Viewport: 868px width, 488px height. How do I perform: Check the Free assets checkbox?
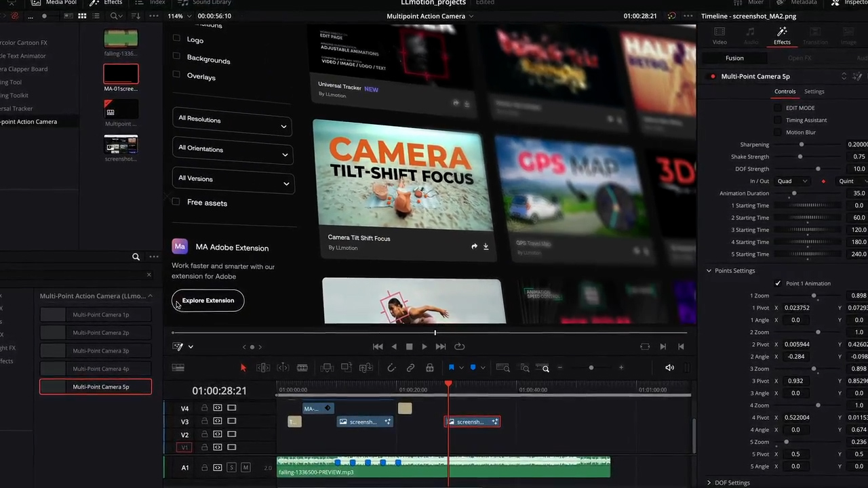[176, 201]
